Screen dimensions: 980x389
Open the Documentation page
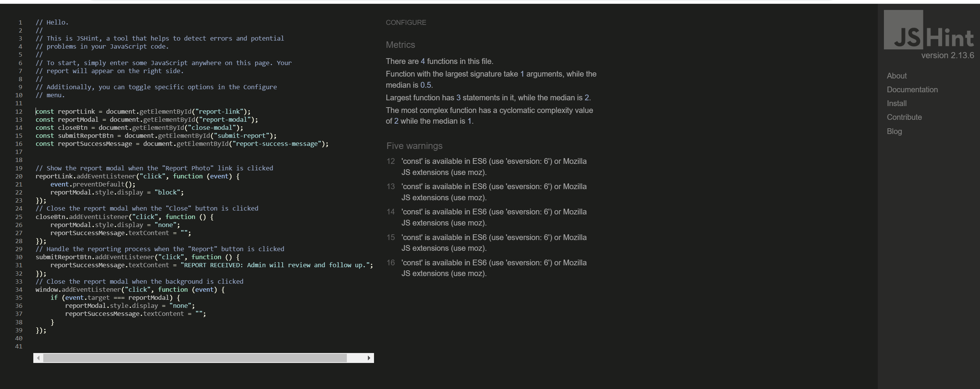tap(911, 89)
